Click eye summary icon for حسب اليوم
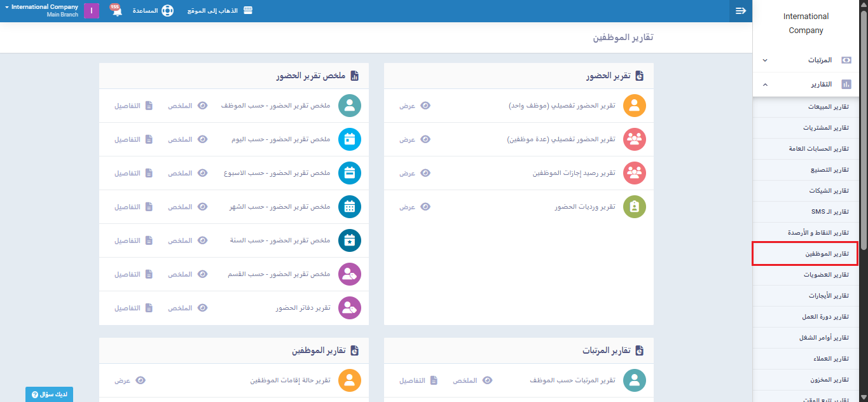Screen dimensions: 868x402 202,139
